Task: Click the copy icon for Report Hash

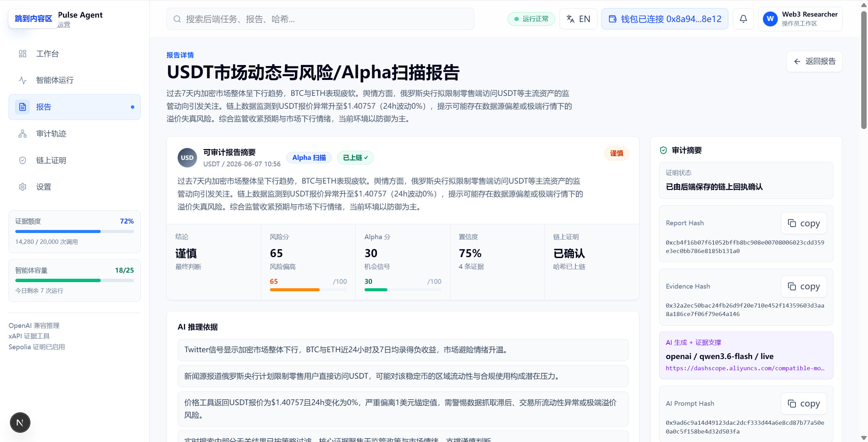Action: tap(792, 223)
